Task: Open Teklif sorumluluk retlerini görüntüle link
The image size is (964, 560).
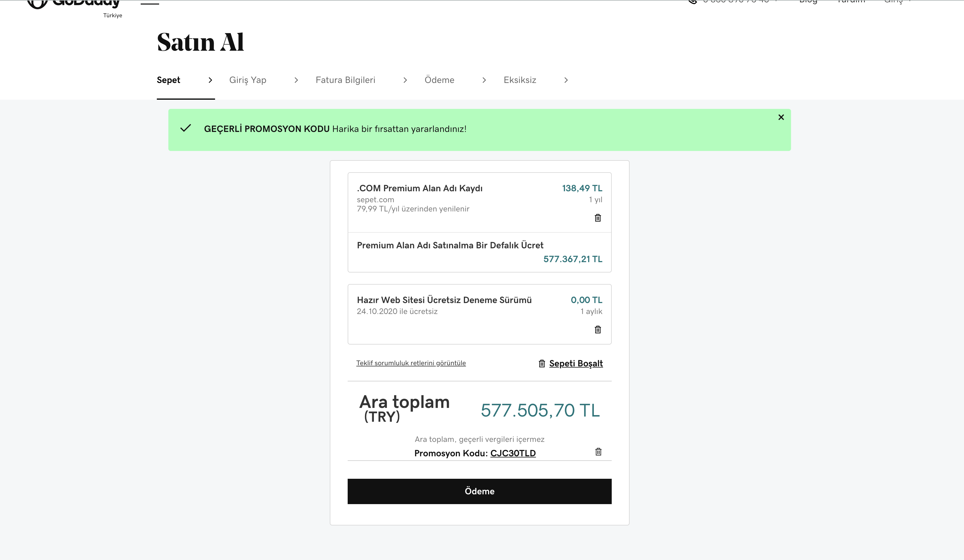Action: [x=411, y=363]
